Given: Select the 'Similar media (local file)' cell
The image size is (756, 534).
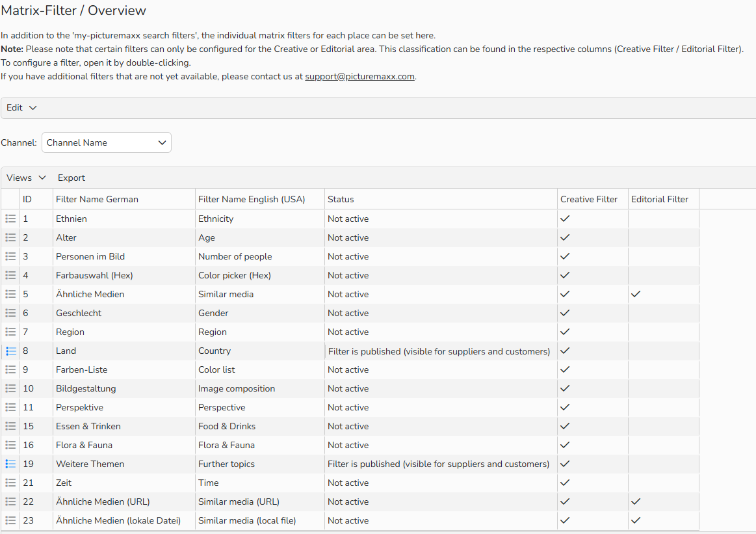Looking at the screenshot, I should [260, 520].
